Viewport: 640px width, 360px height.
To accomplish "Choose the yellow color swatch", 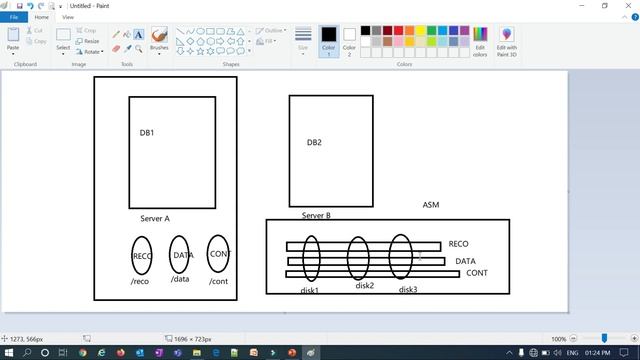I will pyautogui.click(x=420, y=30).
